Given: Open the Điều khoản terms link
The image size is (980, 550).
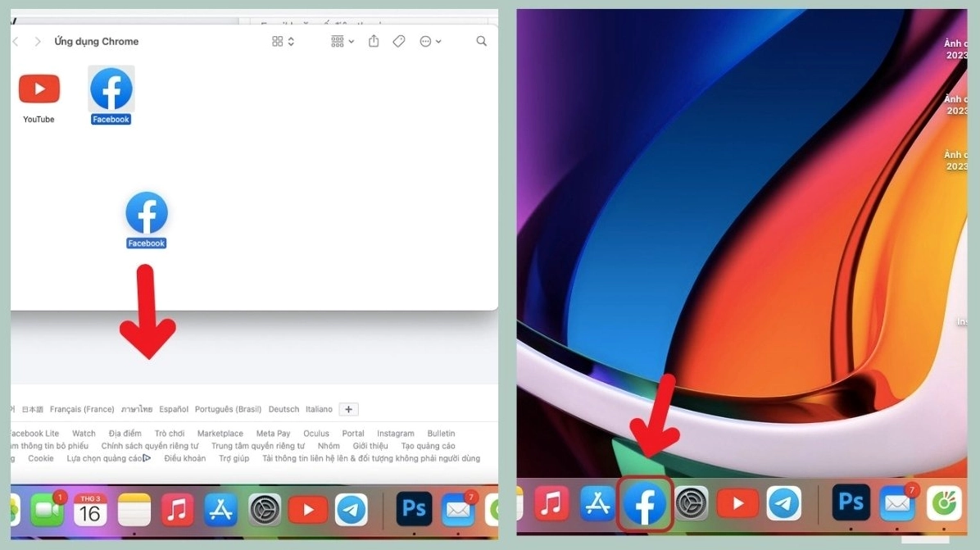Looking at the screenshot, I should (184, 458).
